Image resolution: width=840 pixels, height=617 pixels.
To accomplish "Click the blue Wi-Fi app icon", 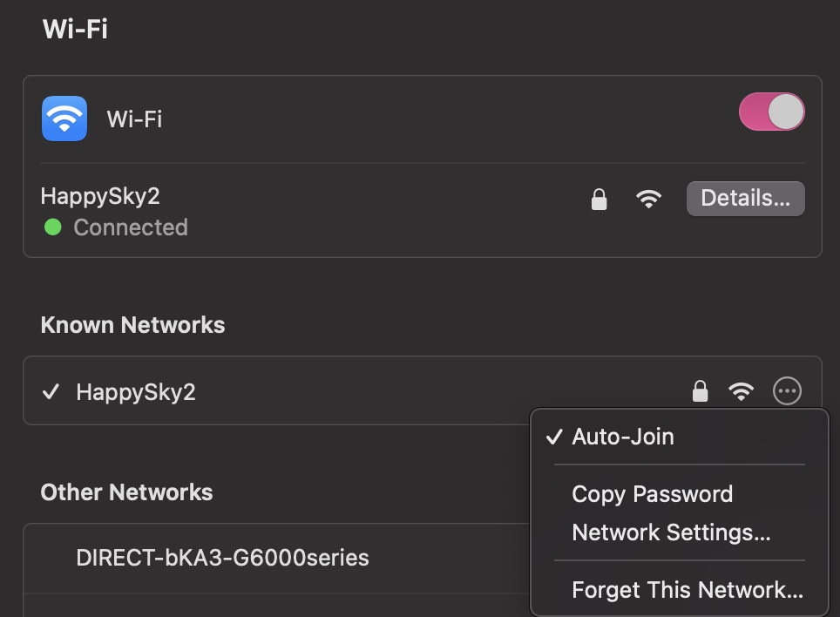I will tap(64, 119).
